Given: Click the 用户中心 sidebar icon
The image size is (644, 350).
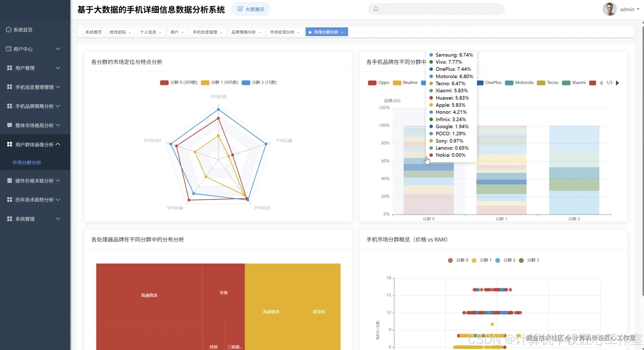Looking at the screenshot, I should tap(9, 49).
